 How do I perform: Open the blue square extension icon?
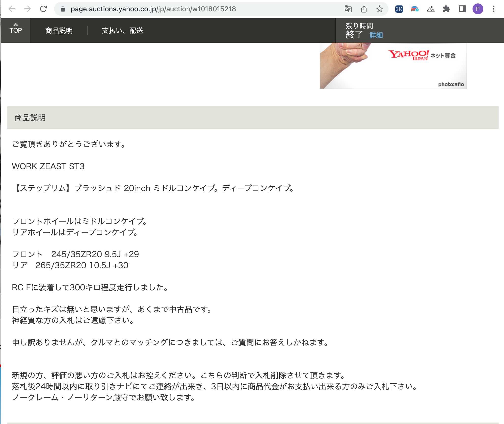(x=399, y=9)
